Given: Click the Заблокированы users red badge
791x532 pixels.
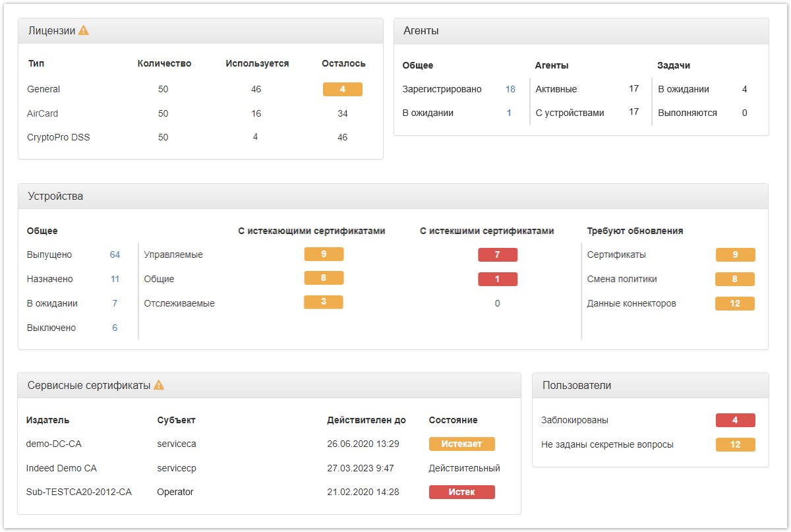Looking at the screenshot, I should click(735, 420).
